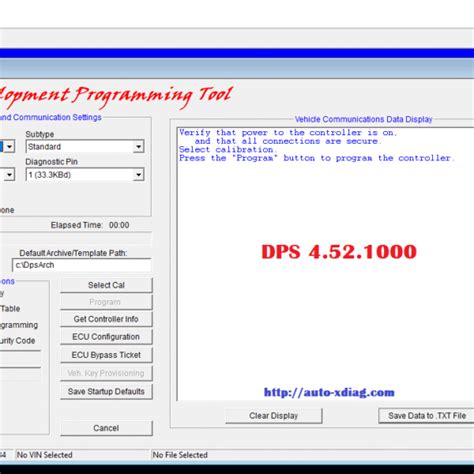Click the "Verify that power to the controller" line

coord(288,133)
